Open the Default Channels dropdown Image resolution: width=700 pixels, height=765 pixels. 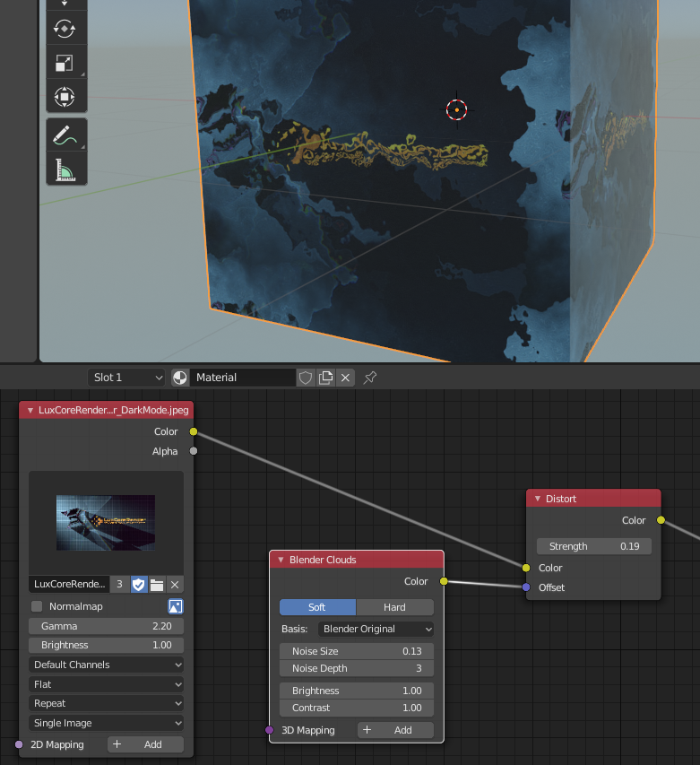(107, 665)
